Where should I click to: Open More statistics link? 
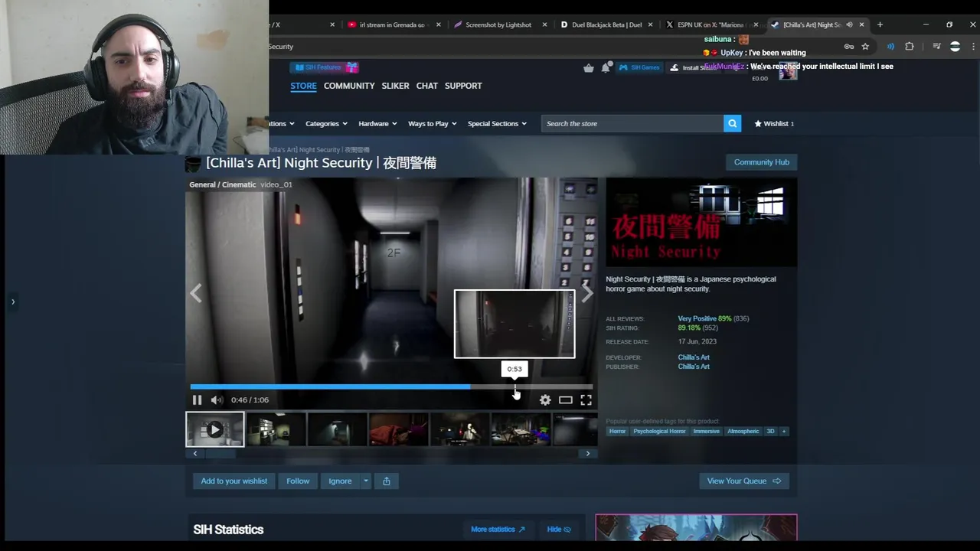click(x=498, y=529)
